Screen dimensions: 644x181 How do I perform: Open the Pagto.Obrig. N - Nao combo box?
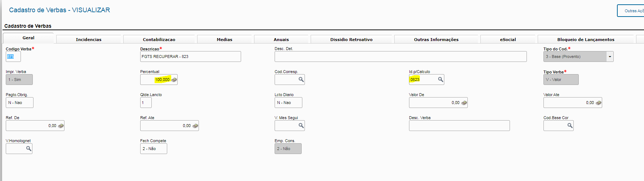pos(19,103)
